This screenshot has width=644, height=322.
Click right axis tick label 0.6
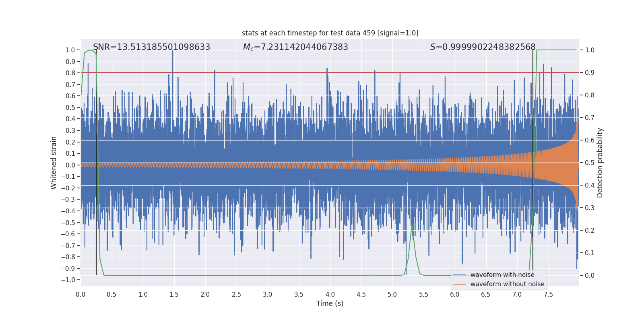(590, 140)
